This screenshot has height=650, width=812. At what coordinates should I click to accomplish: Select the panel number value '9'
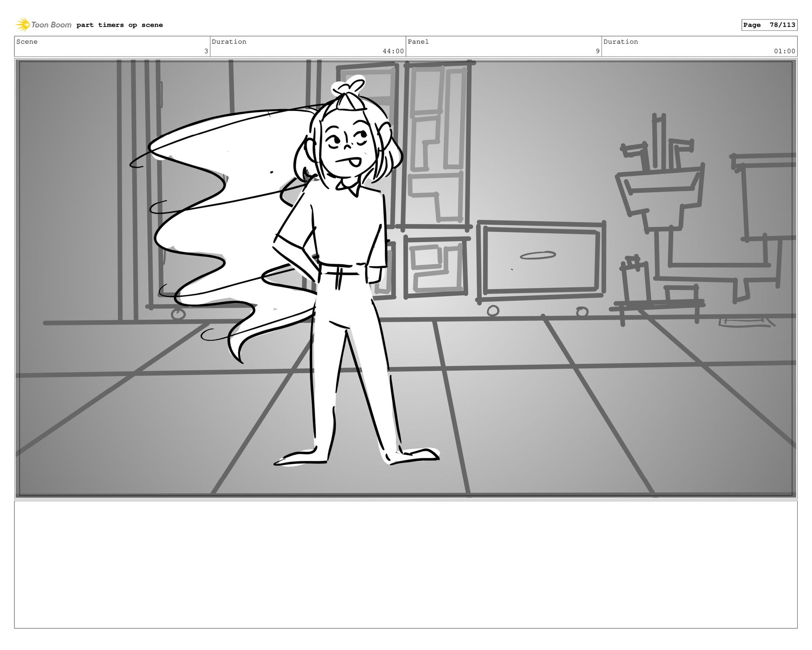click(x=598, y=51)
